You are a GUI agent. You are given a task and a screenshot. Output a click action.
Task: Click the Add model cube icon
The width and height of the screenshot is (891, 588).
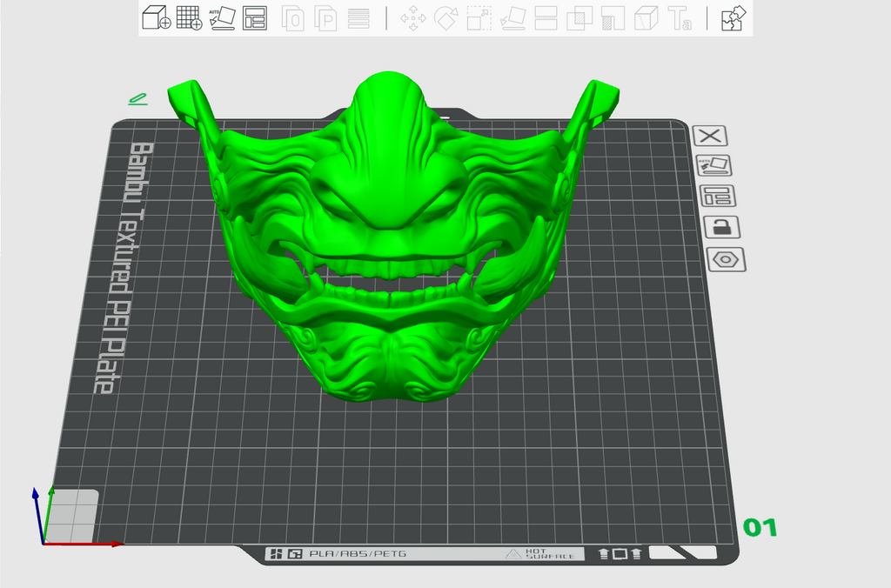[157, 17]
